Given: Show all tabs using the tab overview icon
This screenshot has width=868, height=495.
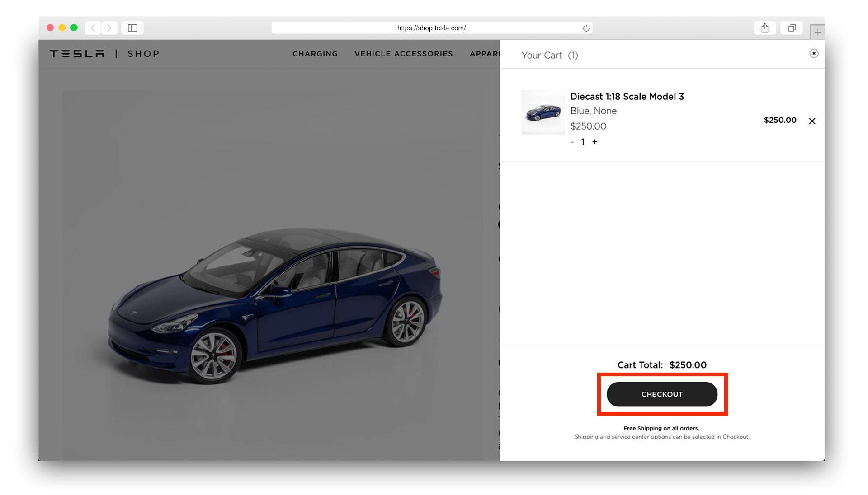Looking at the screenshot, I should (x=792, y=28).
